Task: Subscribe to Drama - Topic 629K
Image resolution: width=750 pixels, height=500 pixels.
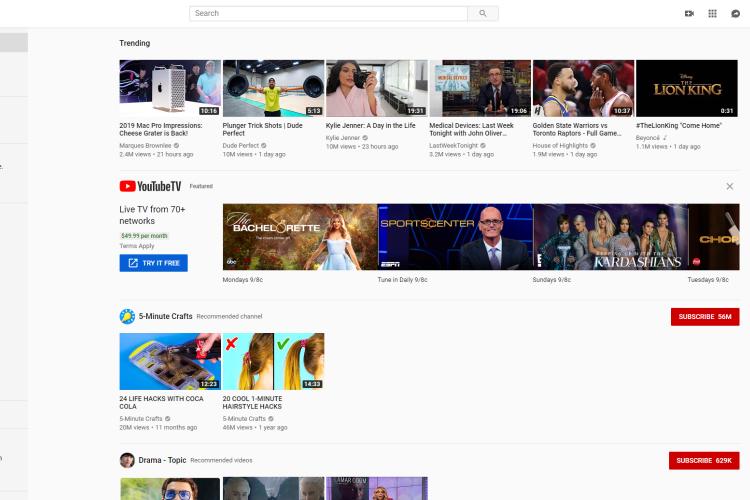Action: pos(704,460)
